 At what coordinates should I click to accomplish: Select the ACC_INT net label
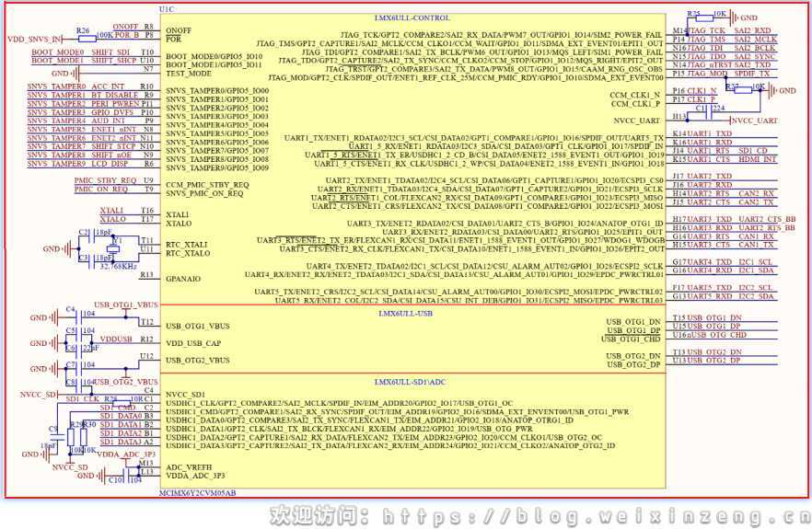(x=109, y=86)
